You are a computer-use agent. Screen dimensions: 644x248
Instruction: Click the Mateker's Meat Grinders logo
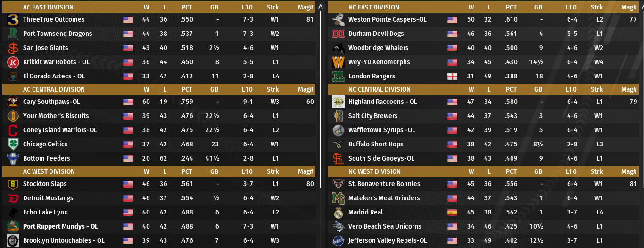(x=338, y=198)
